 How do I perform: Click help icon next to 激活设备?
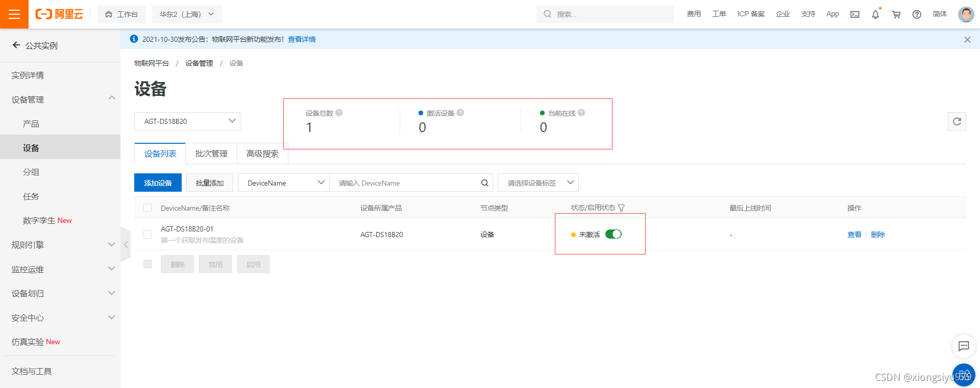pos(460,113)
